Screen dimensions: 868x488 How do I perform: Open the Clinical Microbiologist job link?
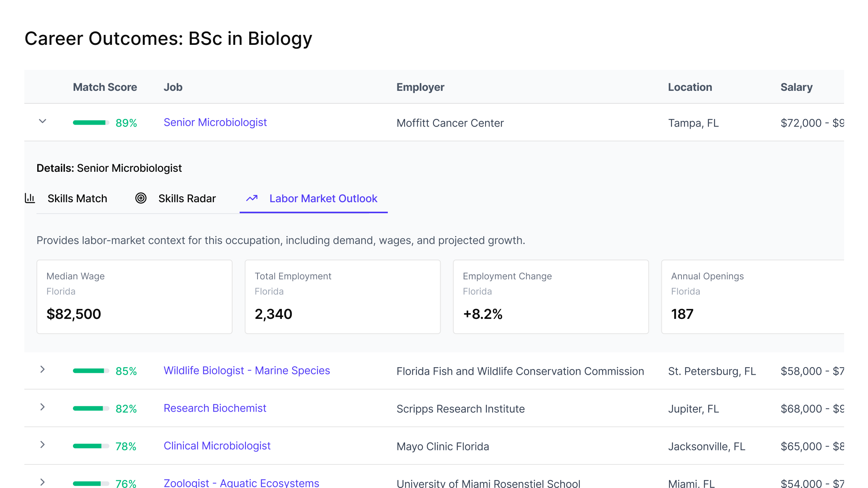217,446
